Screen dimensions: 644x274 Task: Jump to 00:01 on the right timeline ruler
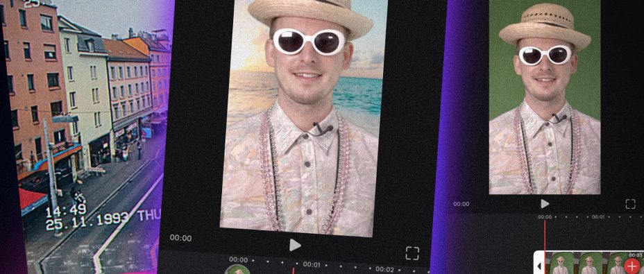pos(598,217)
